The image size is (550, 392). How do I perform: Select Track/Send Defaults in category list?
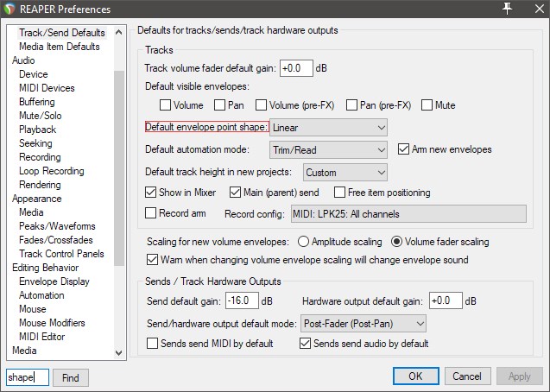[62, 33]
